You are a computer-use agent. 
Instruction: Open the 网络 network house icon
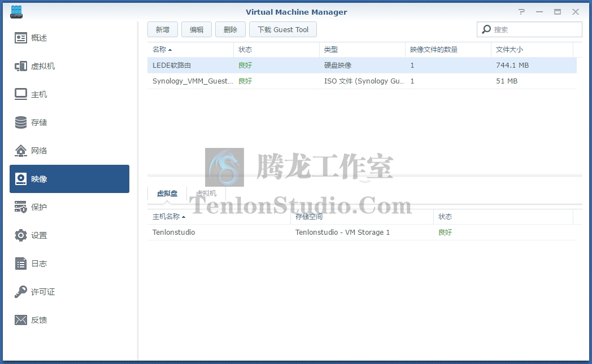[x=21, y=151]
